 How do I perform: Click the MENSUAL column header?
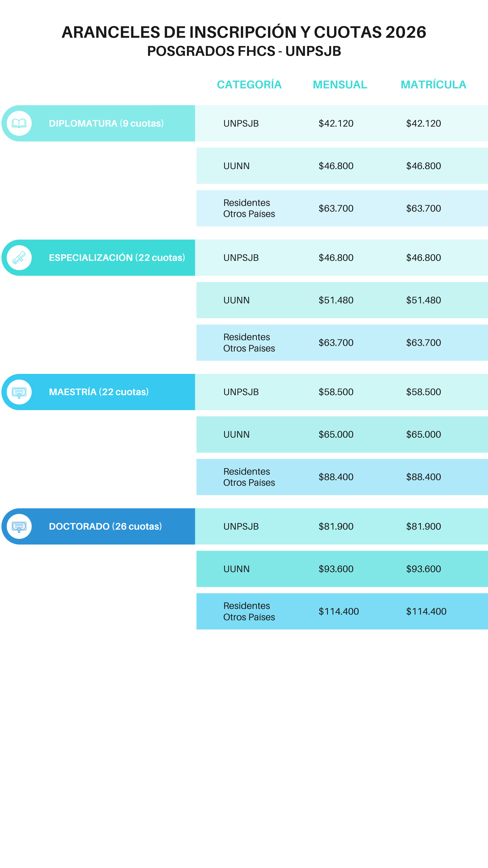click(340, 85)
